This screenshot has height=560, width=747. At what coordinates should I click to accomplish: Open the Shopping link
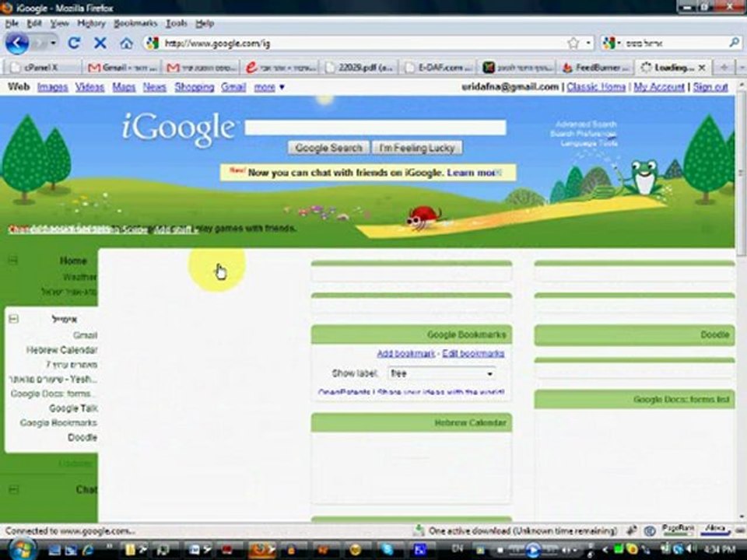click(x=195, y=87)
